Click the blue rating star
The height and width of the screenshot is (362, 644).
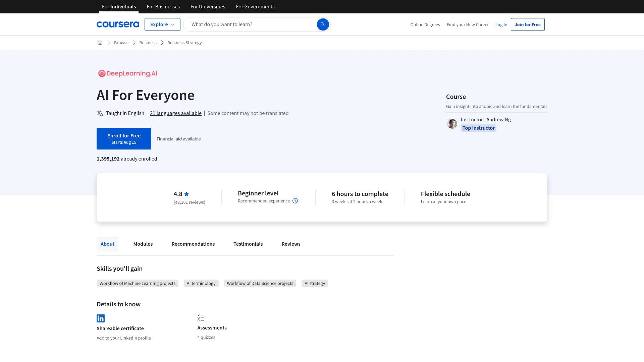pos(186,194)
